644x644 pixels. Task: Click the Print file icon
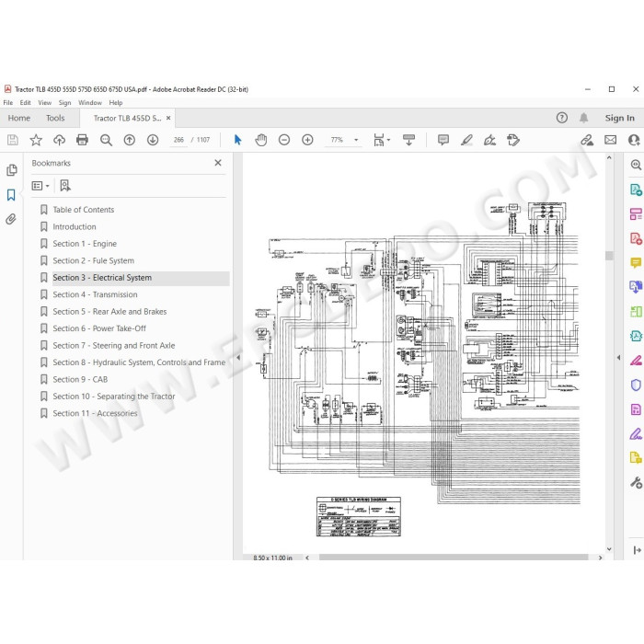(82, 140)
